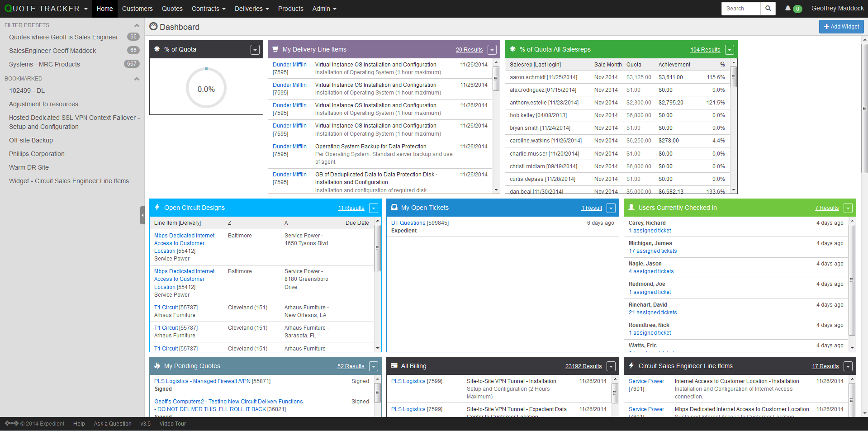Click the search magnifier icon in the header
The image size is (868, 431).
(767, 8)
